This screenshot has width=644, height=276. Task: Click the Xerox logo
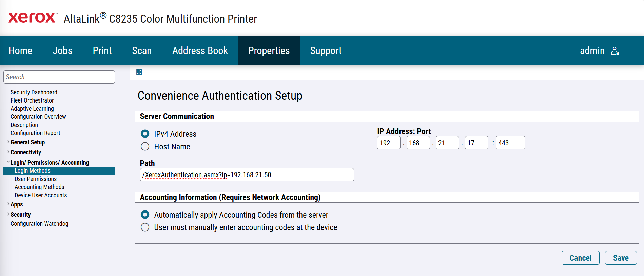33,18
